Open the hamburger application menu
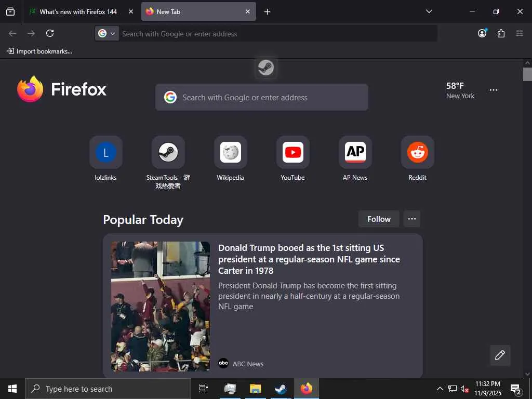This screenshot has height=399, width=532. pos(520,33)
